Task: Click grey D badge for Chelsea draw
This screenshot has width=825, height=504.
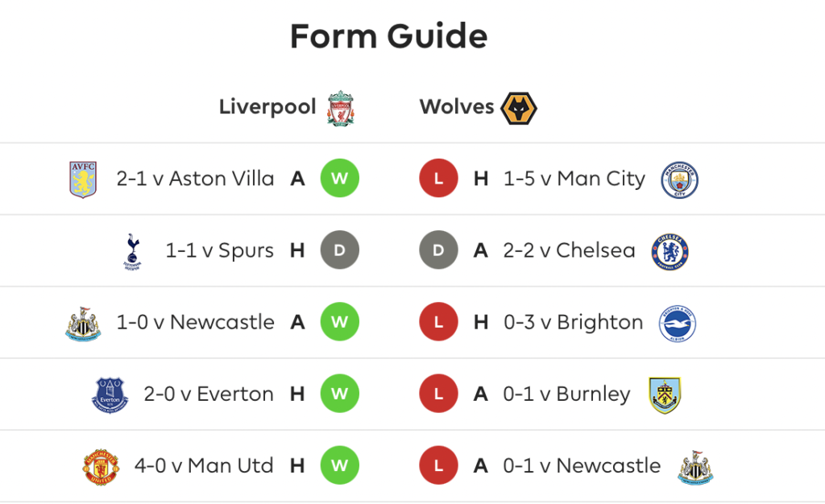Action: (x=438, y=250)
